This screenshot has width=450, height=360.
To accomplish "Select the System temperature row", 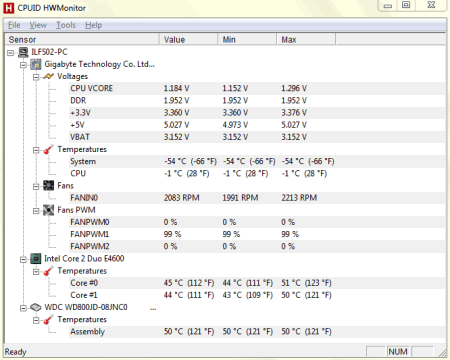I will click(x=257, y=161).
